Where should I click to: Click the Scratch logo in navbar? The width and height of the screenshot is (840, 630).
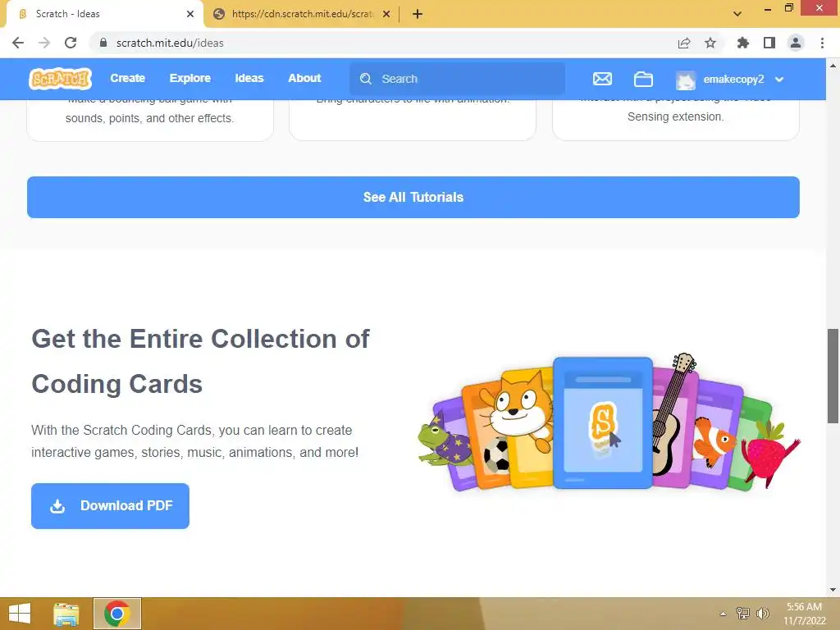pyautogui.click(x=60, y=79)
